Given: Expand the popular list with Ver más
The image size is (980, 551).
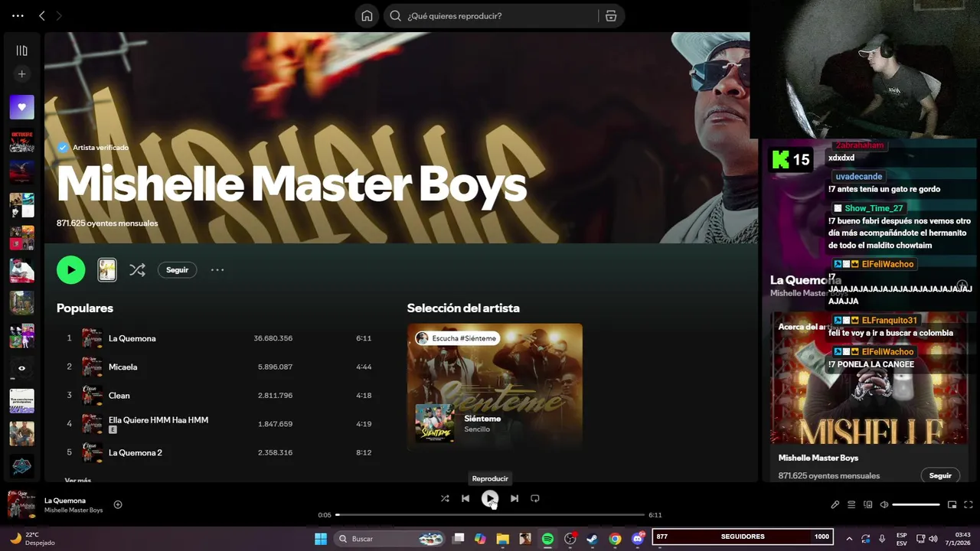Looking at the screenshot, I should point(77,480).
